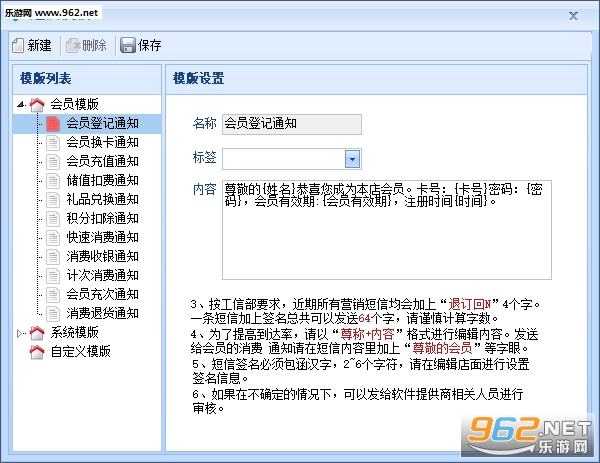Select 消费退货通知 template
The height and width of the screenshot is (463, 600).
(x=103, y=313)
